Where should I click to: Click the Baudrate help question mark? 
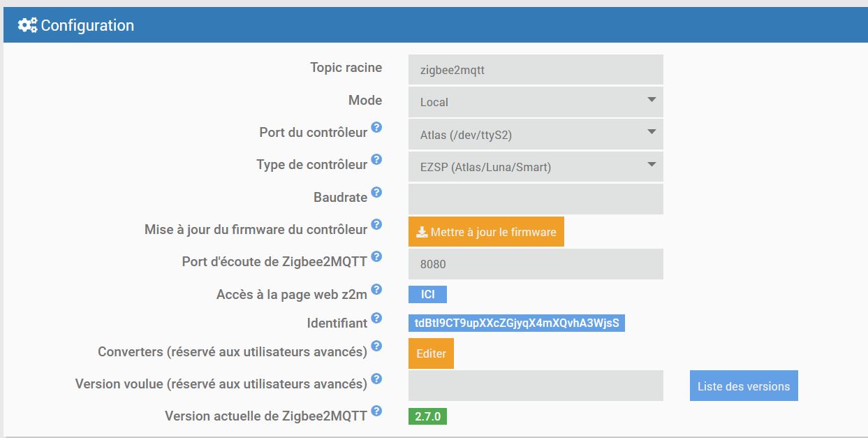(376, 192)
